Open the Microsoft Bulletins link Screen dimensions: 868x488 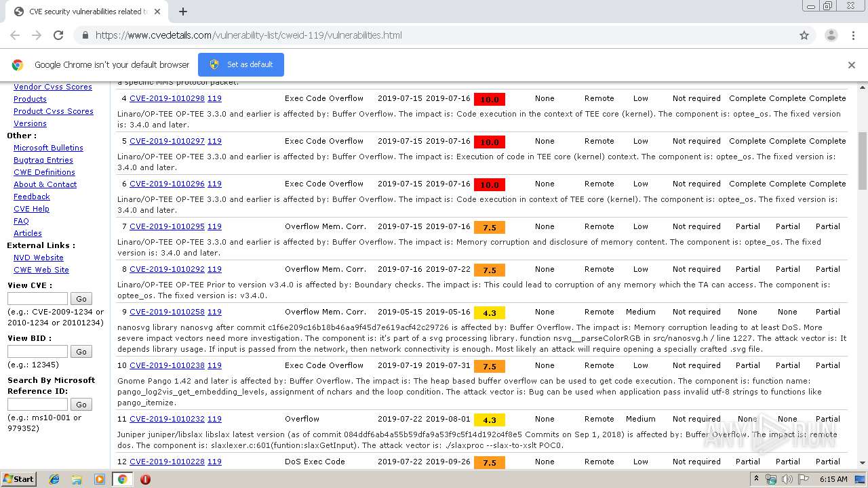point(48,148)
